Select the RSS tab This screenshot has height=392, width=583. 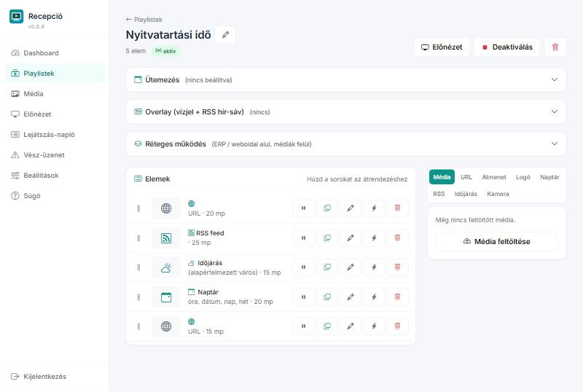[x=439, y=194]
